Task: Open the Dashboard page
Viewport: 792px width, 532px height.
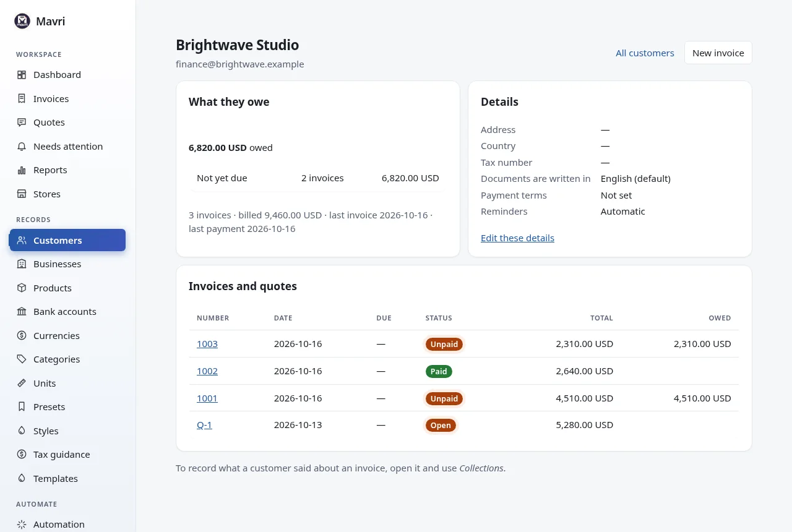Action: 67,75
